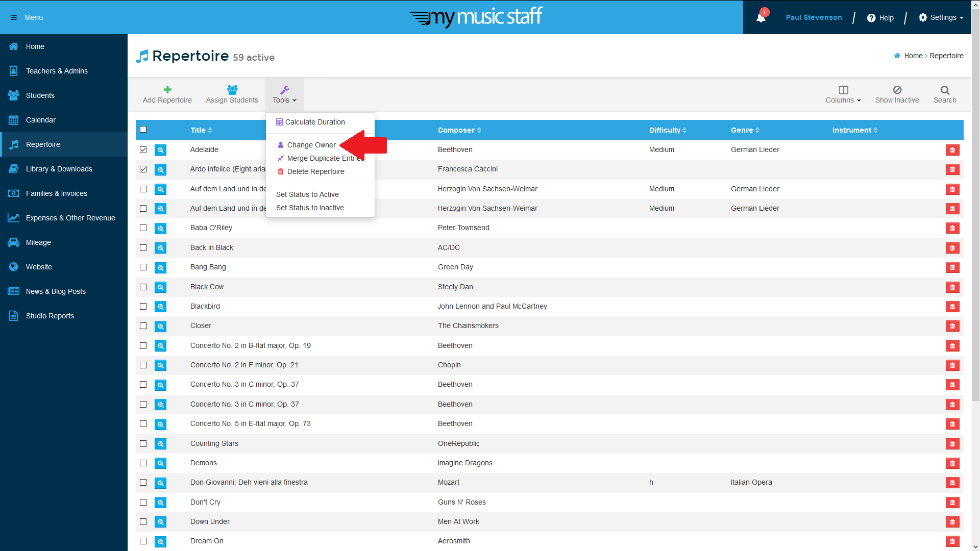Delete icon for Adelaide row
Image resolution: width=980 pixels, height=551 pixels.
coord(952,150)
